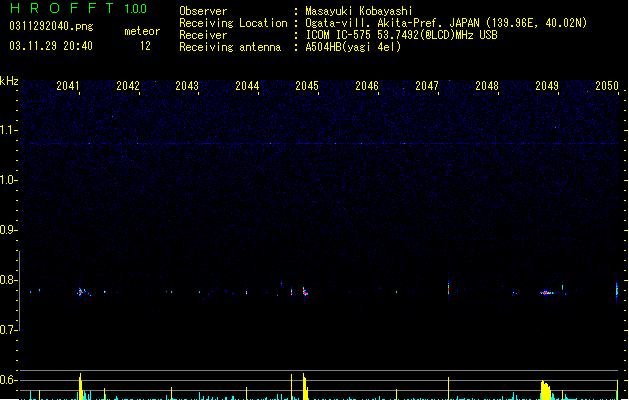Click the date stamp 03.11.29 20:40
629x400 pixels.
51,46
